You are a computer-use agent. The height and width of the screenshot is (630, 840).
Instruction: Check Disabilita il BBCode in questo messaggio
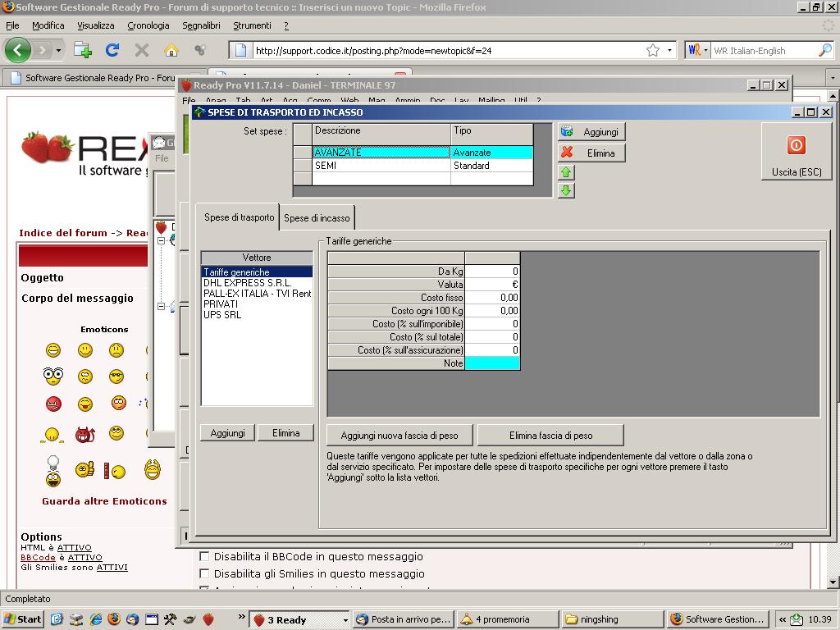[204, 556]
